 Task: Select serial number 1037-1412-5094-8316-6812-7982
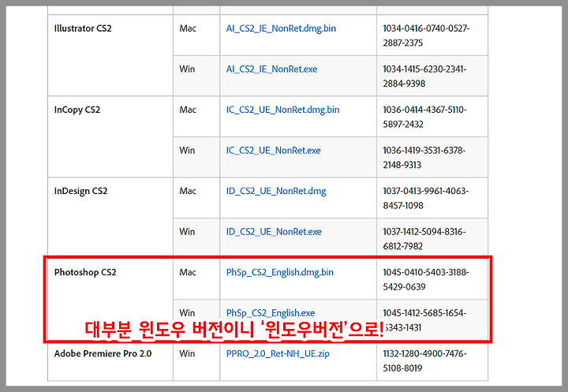coord(424,239)
